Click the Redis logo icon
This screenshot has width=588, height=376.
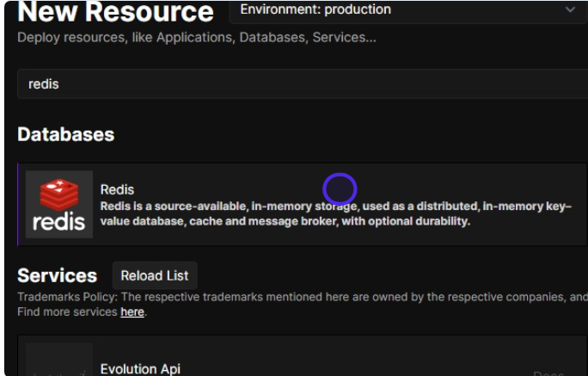(x=58, y=204)
